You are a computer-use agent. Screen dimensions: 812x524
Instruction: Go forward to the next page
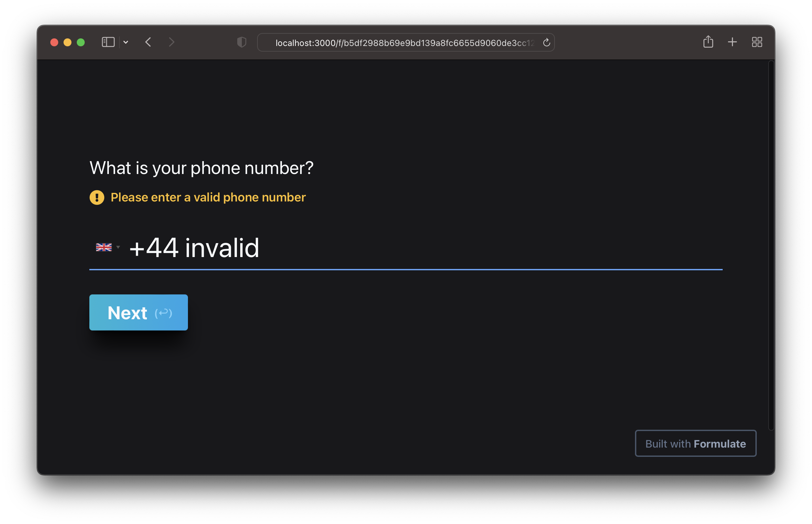[171, 42]
